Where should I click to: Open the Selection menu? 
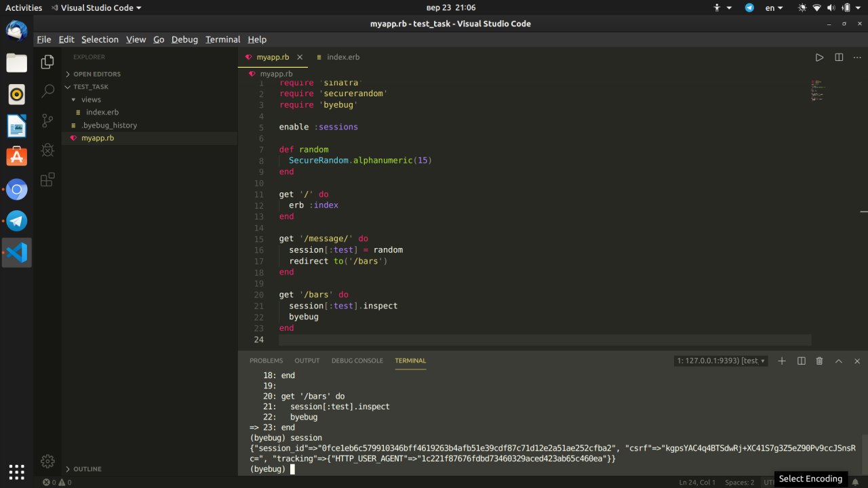coord(100,39)
